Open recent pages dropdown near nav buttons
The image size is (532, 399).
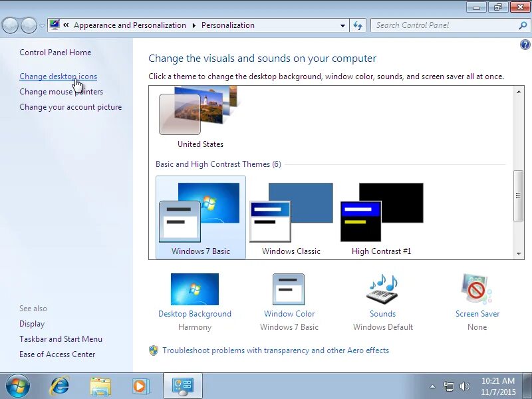click(x=42, y=26)
